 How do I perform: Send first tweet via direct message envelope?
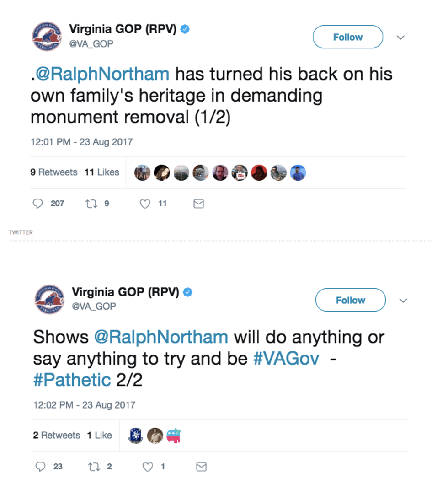tap(198, 204)
